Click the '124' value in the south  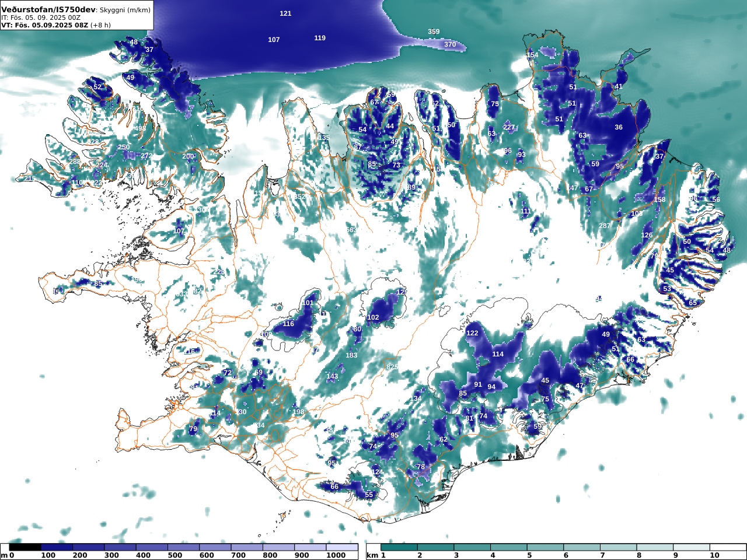[x=378, y=471]
